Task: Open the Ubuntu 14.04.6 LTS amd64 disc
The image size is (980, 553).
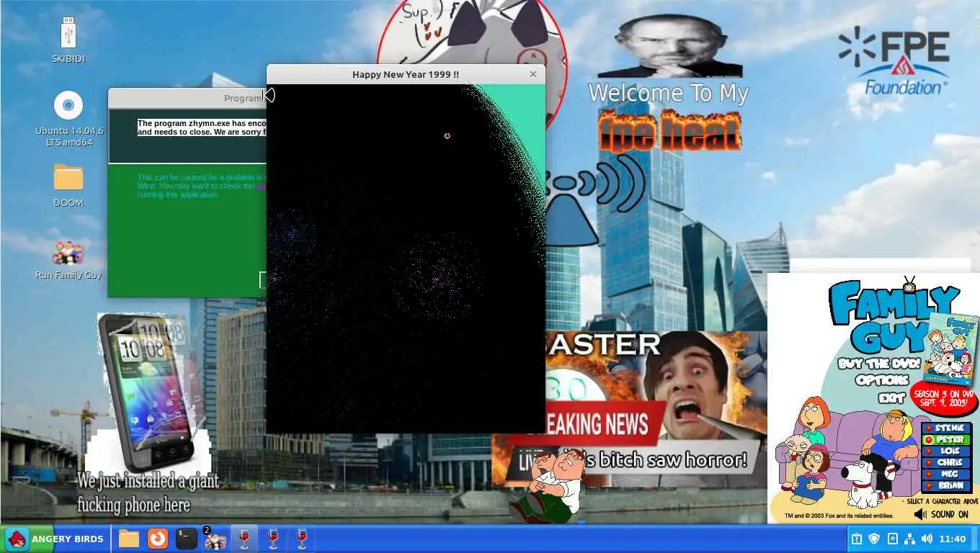Action: point(68,119)
